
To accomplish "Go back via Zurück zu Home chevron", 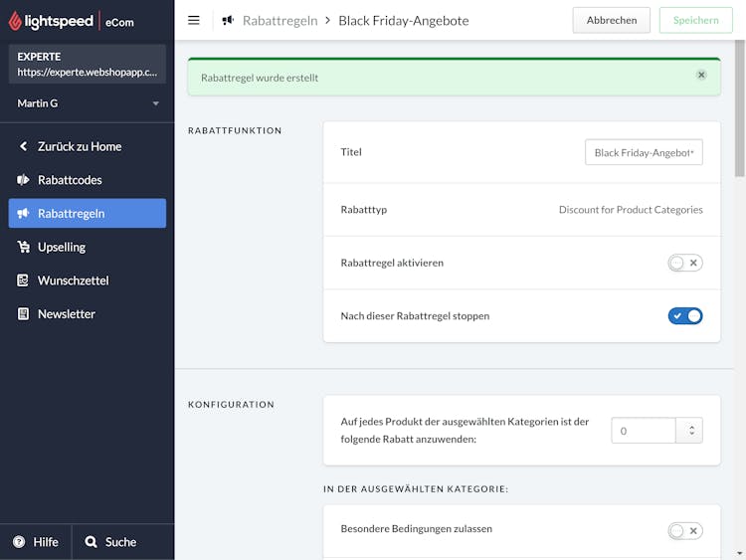I will coord(23,146).
